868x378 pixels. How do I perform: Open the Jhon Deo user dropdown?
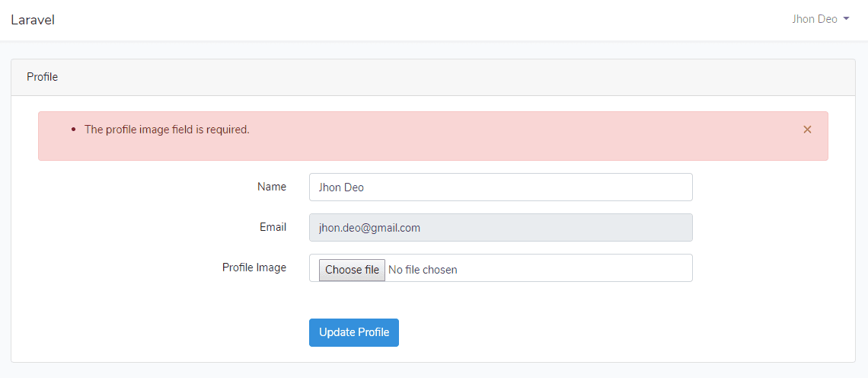820,19
